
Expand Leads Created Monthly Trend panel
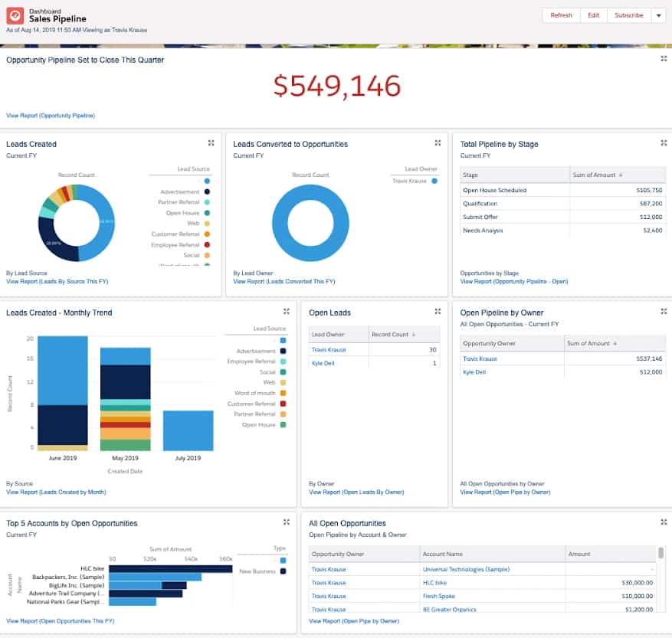click(x=287, y=311)
